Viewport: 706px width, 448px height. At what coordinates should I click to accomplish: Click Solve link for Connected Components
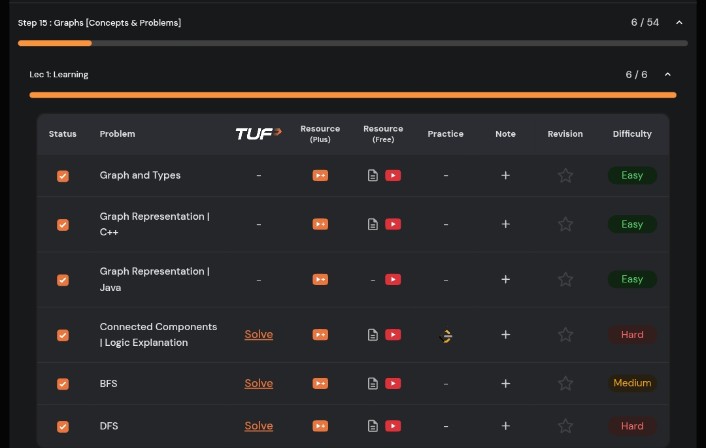pyautogui.click(x=258, y=334)
